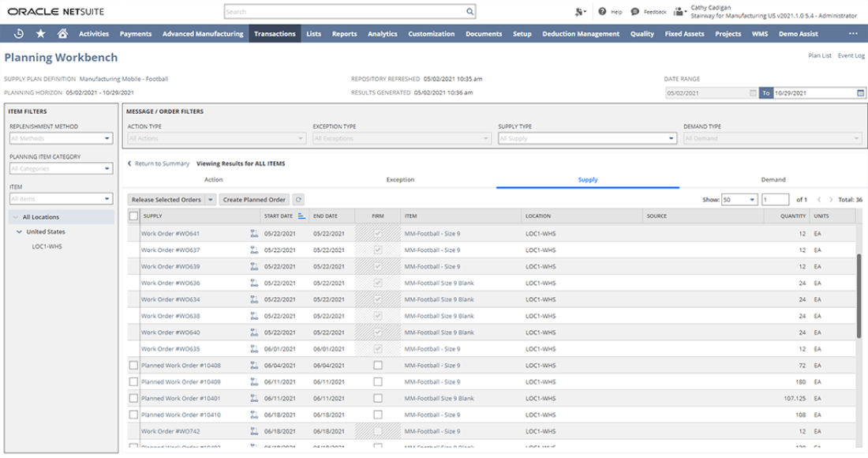Collapse the United States location tree
The image size is (868, 458).
(x=17, y=232)
